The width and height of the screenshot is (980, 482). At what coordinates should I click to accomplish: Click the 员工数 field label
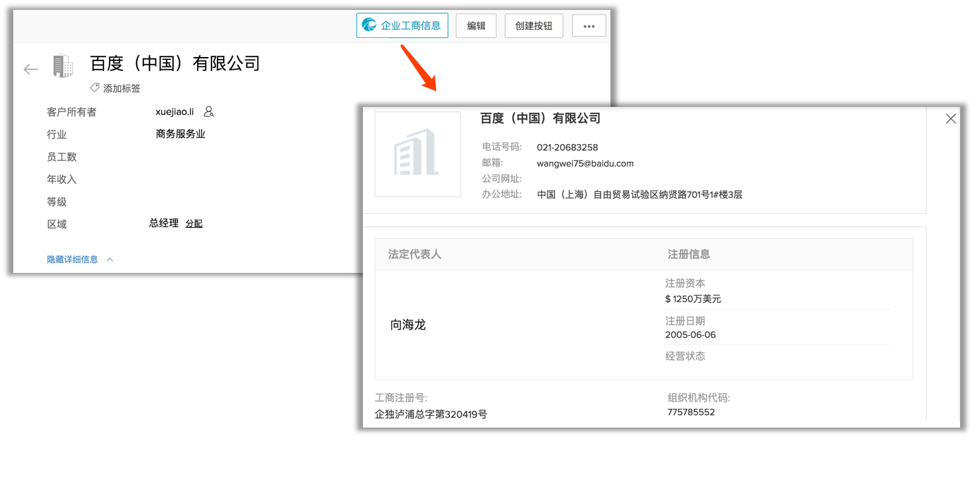pos(62,157)
